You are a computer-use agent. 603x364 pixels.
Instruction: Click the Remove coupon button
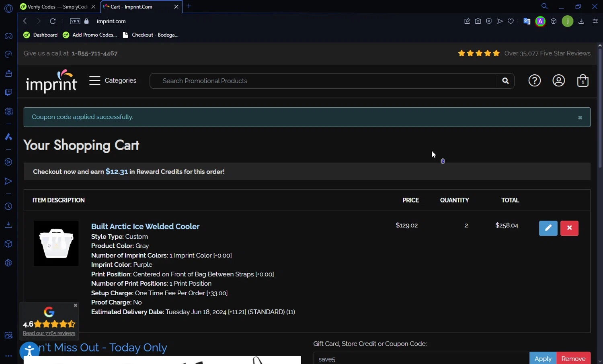[574, 359]
